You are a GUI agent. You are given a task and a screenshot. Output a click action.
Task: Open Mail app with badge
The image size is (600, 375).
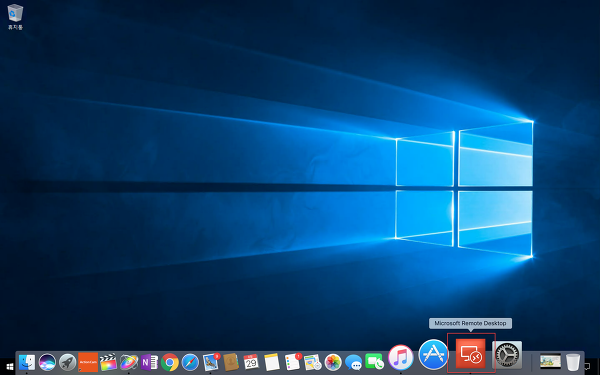coord(211,362)
